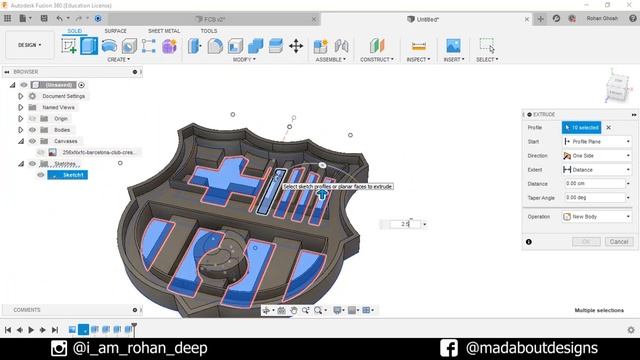Open the Job Status clock icon
640x360 pixels.
click(556, 18)
